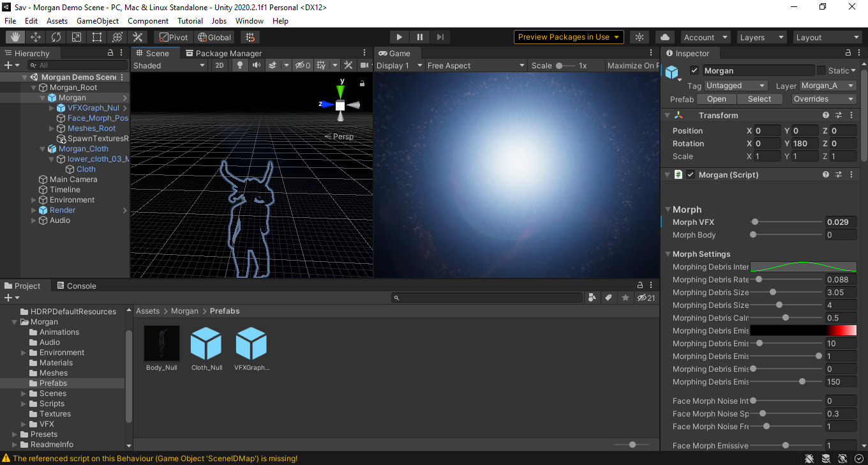Click Search by Type icon in Project

(592, 298)
